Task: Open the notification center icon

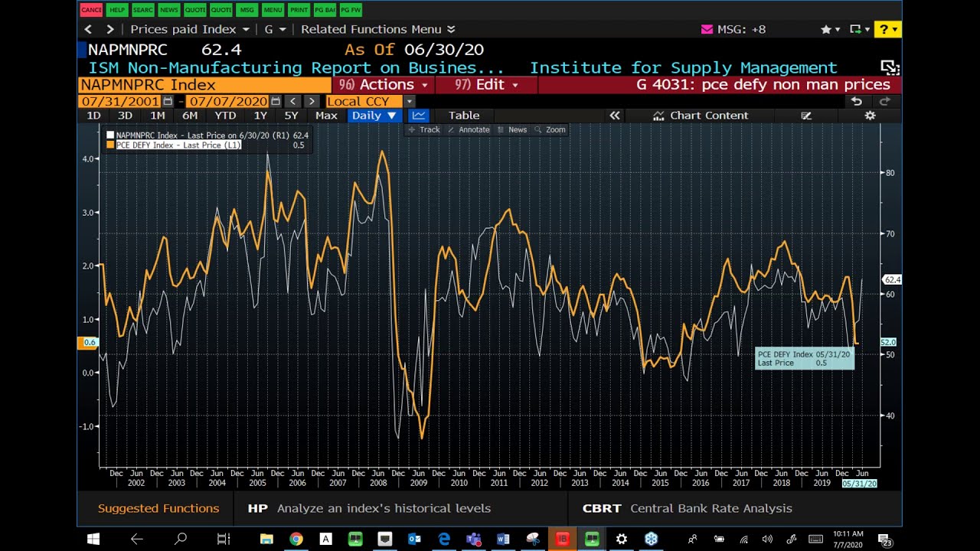Action: click(884, 540)
